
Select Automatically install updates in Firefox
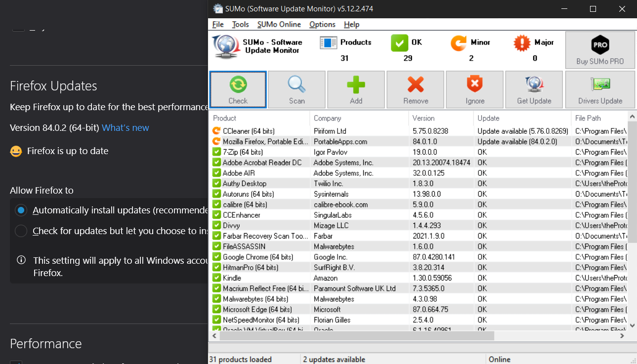pyautogui.click(x=21, y=210)
